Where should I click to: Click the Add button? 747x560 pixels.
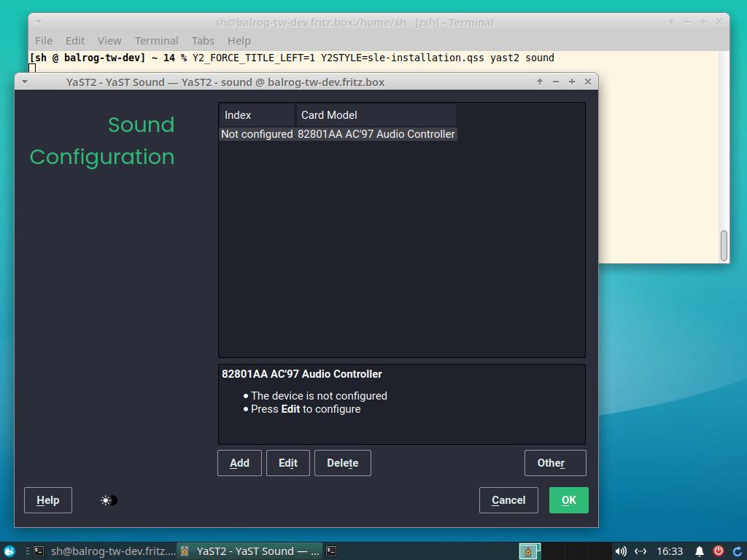[x=239, y=463]
